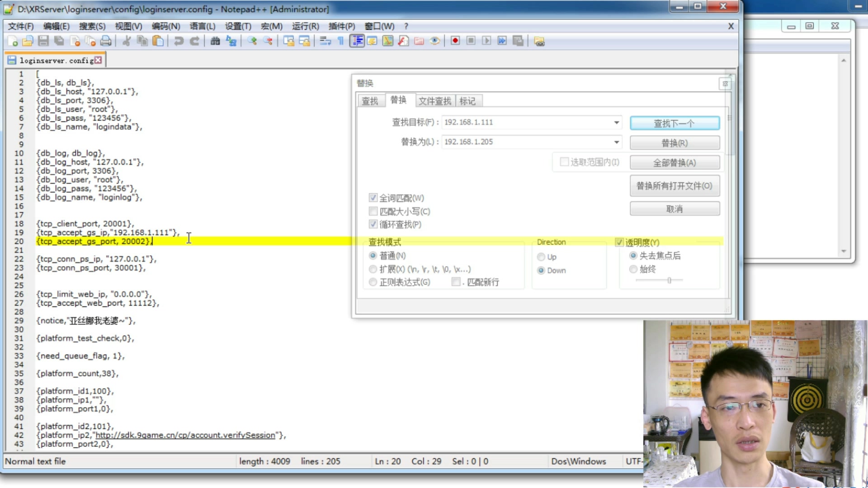Start macro recording with red dot icon
The image size is (868, 488).
click(455, 41)
